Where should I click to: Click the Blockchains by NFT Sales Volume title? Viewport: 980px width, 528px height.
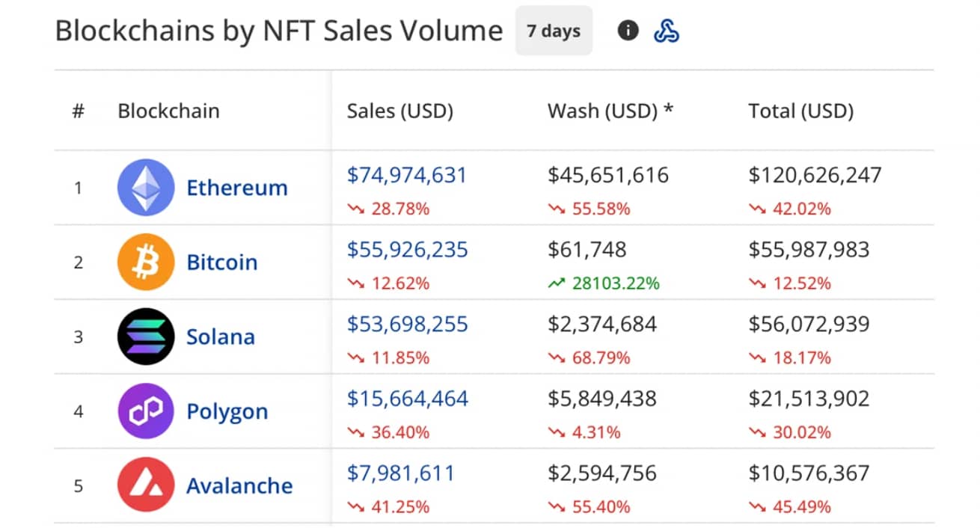point(279,31)
